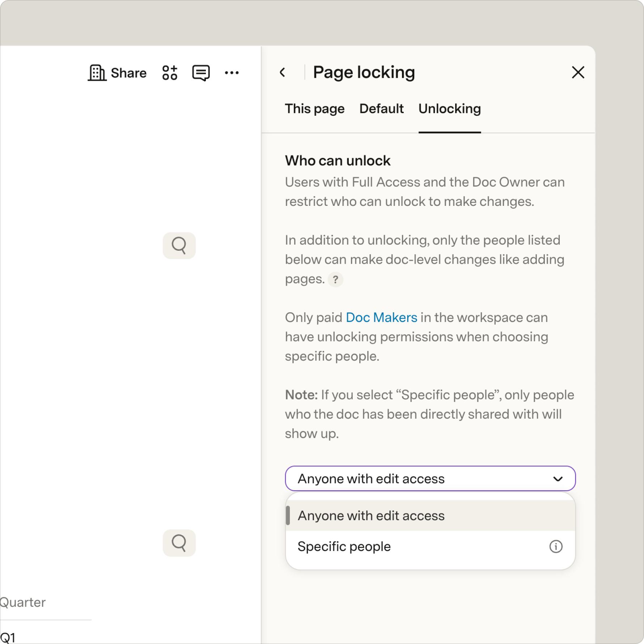Screen dimensions: 644x644
Task: Collapse the Anyone with edit access dropdown
Action: [x=430, y=478]
